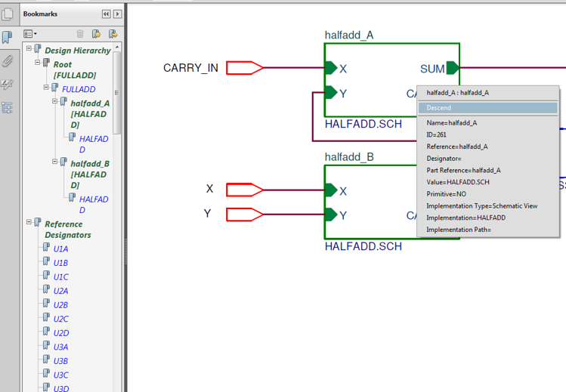Screen dimensions: 566x392
Task: Open the Signatures panel icon
Action: (x=8, y=85)
